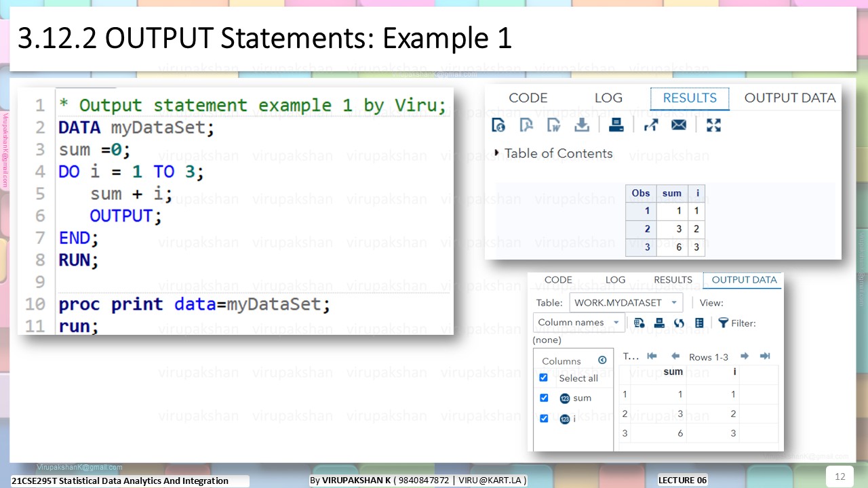
Task: Click the numeric type icon beside sum
Action: [x=565, y=399]
